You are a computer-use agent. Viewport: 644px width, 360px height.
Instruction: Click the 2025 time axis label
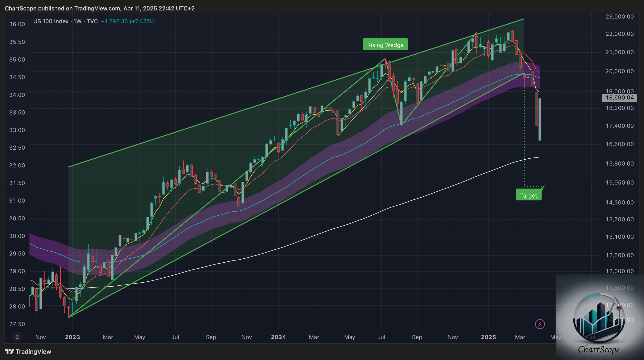(x=488, y=337)
